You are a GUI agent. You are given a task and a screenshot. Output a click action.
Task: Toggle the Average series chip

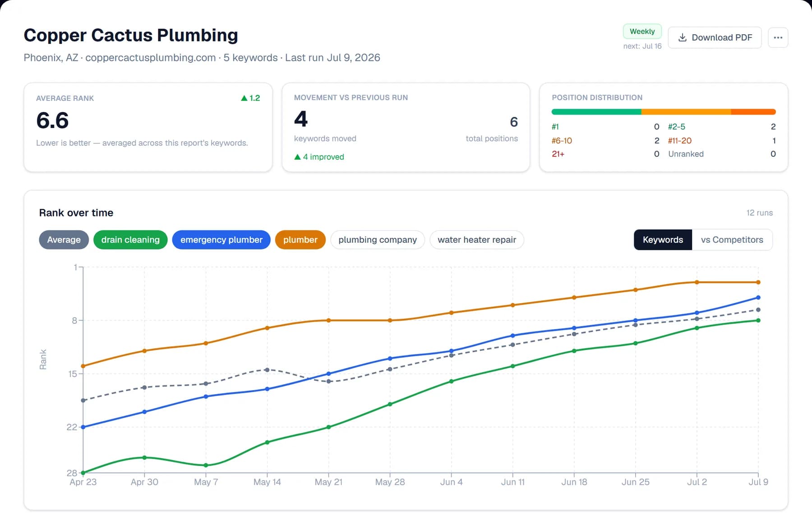[64, 240]
